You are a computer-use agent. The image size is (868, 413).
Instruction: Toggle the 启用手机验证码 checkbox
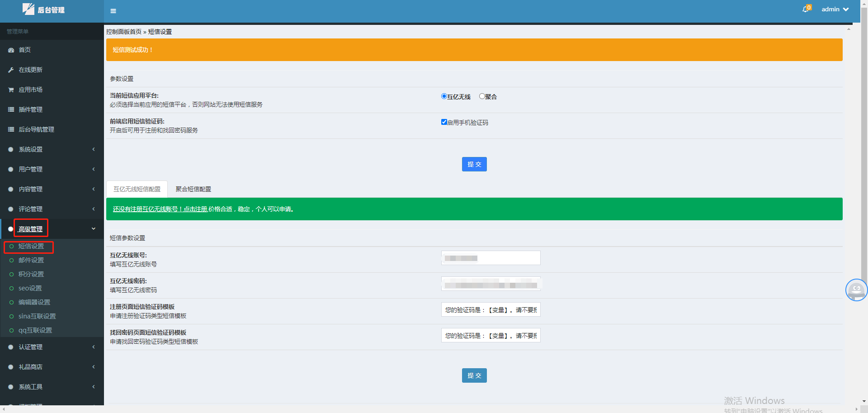pos(444,122)
